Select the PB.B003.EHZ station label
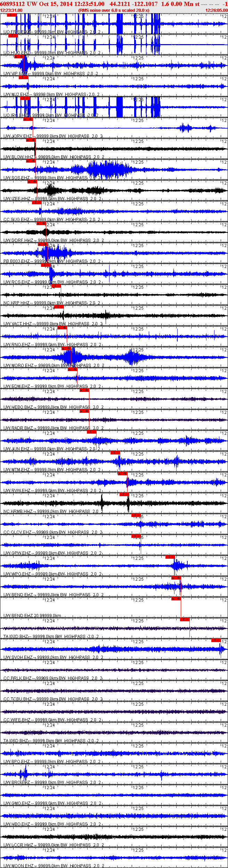 pos(16,261)
